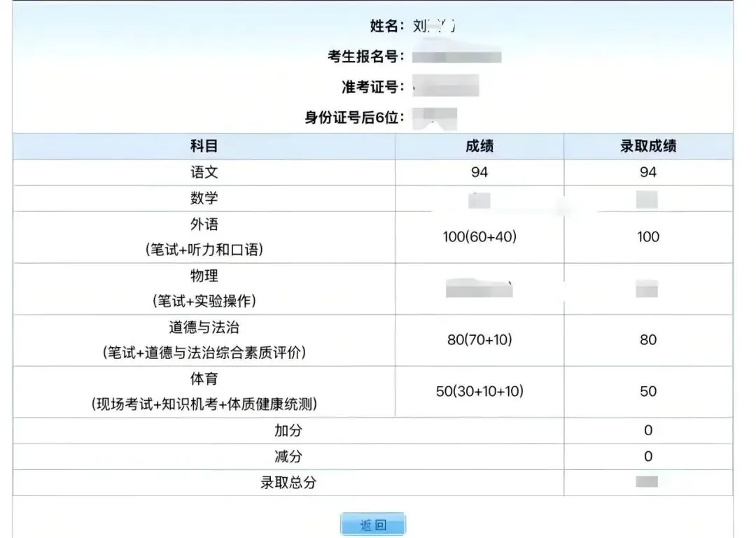Click the 体育 admission score 50

point(648,391)
